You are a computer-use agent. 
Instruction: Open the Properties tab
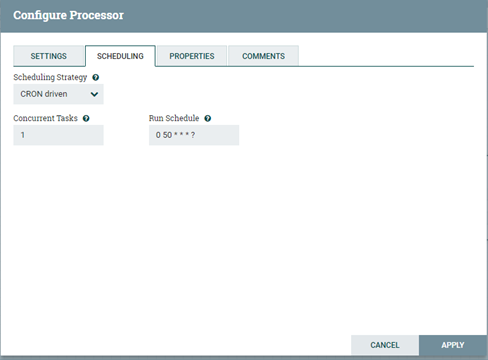pos(192,56)
